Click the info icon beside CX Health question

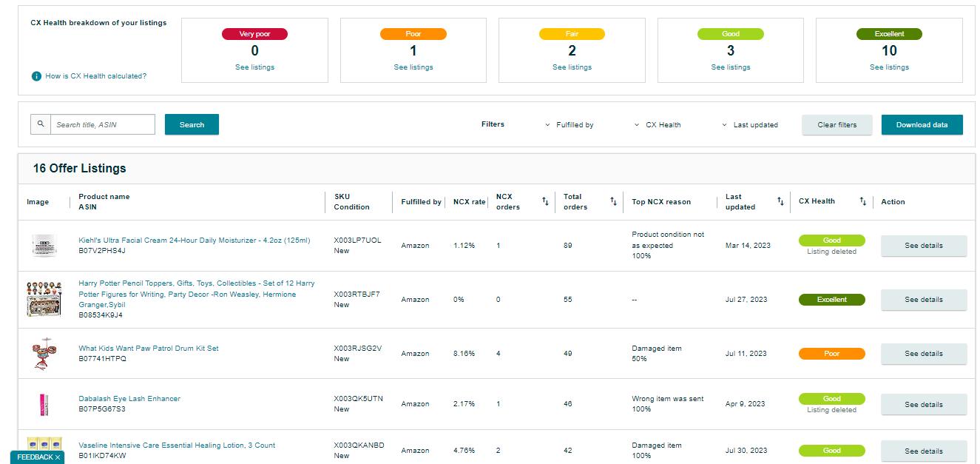click(36, 76)
